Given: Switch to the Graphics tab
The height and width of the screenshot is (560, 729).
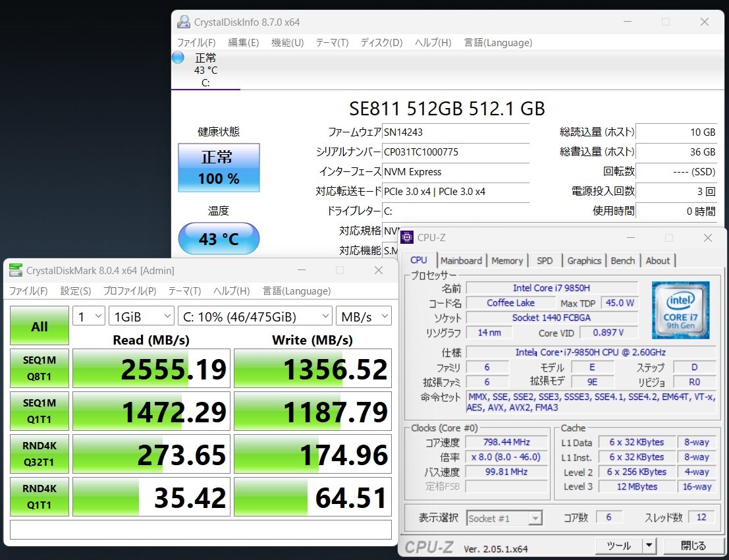Looking at the screenshot, I should click(584, 261).
